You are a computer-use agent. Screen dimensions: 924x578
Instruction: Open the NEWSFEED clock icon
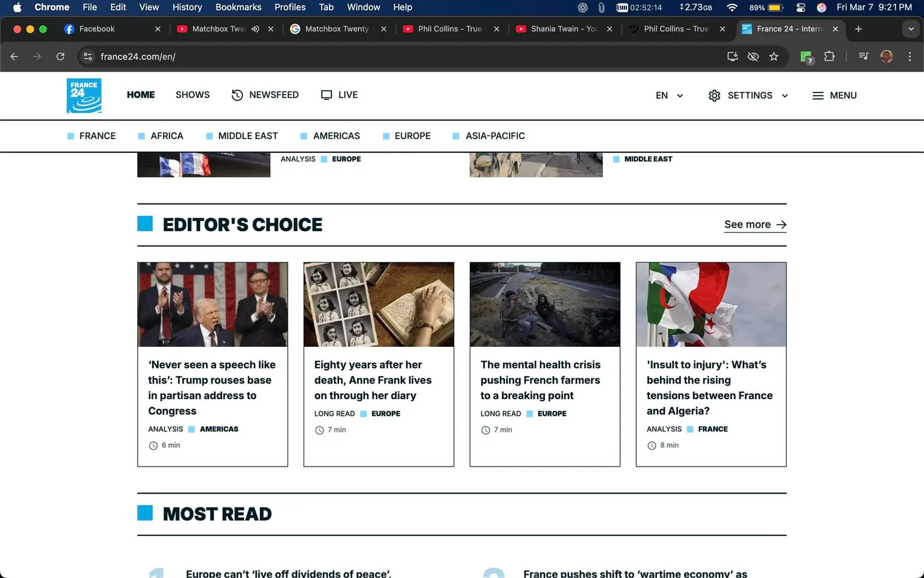(x=237, y=95)
